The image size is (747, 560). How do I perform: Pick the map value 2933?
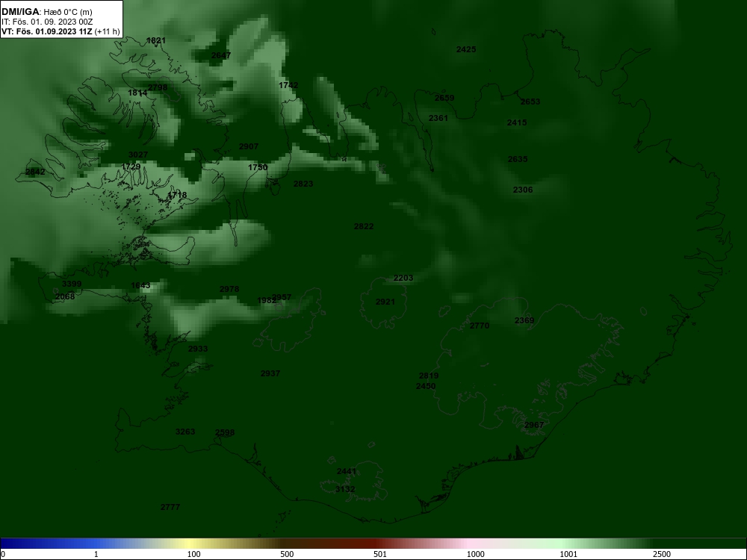click(198, 349)
